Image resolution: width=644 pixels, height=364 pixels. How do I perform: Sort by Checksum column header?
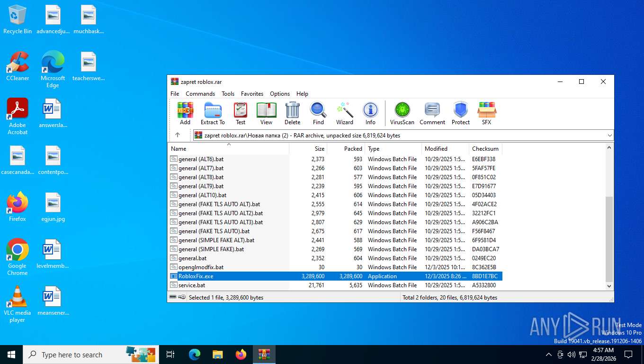click(x=486, y=148)
